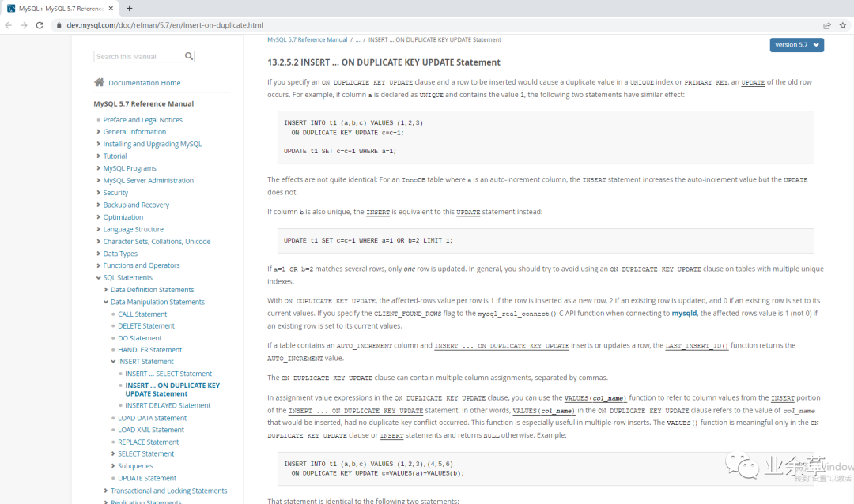The height and width of the screenshot is (504, 854).
Task: Click the MySQL 5.7 Reference Manual sidebar heading
Action: (x=144, y=103)
